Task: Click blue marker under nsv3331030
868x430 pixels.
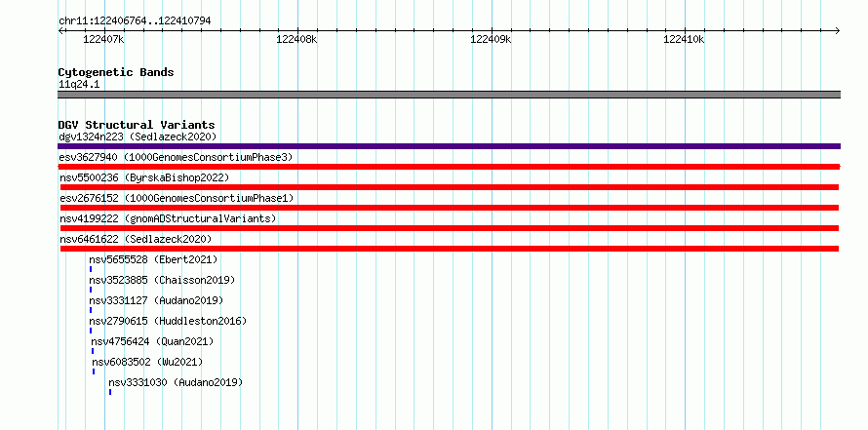Action: point(110,392)
